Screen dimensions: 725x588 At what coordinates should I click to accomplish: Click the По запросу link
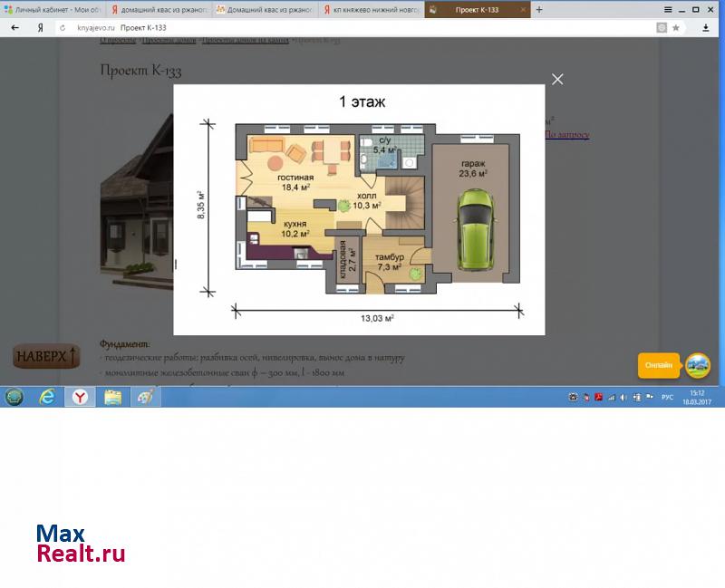click(x=566, y=135)
